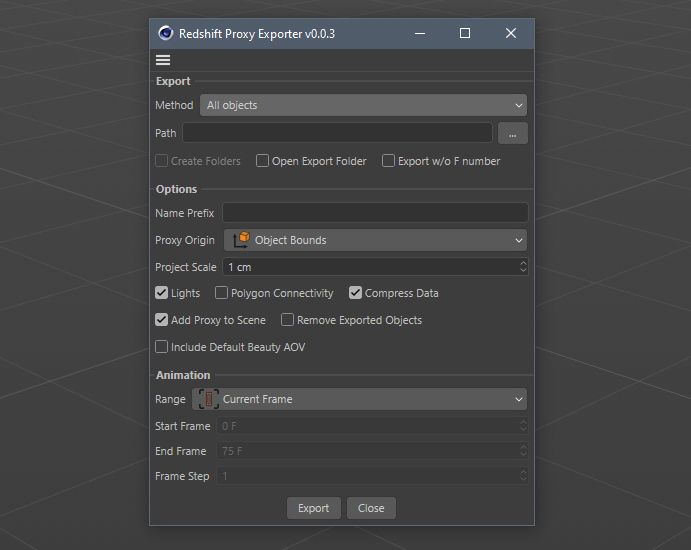691x550 pixels.
Task: Click the Export button
Action: 314,508
